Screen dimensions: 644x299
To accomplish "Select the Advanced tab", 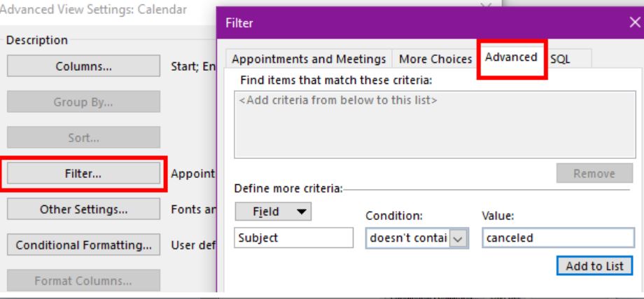I will 511,57.
